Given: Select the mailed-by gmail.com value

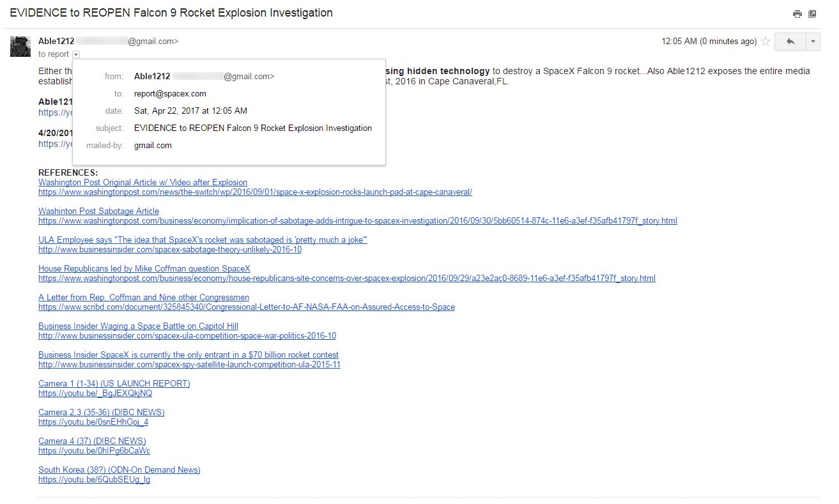Looking at the screenshot, I should click(x=153, y=145).
